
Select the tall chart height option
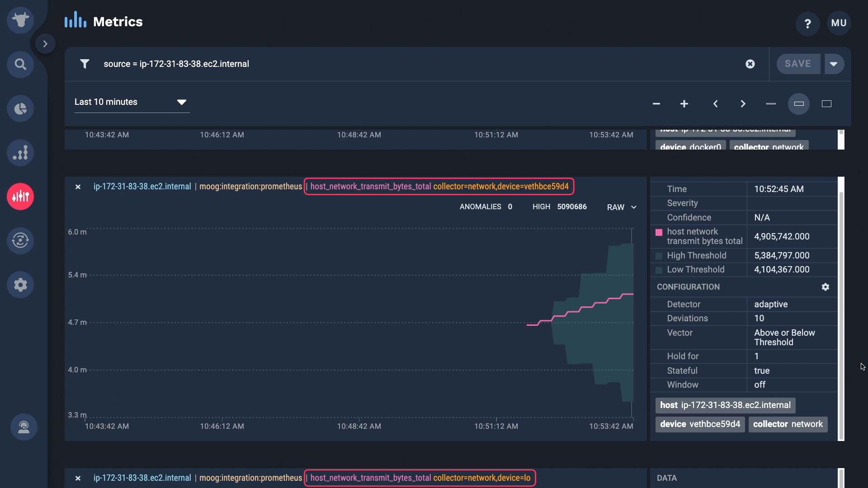pos(826,104)
